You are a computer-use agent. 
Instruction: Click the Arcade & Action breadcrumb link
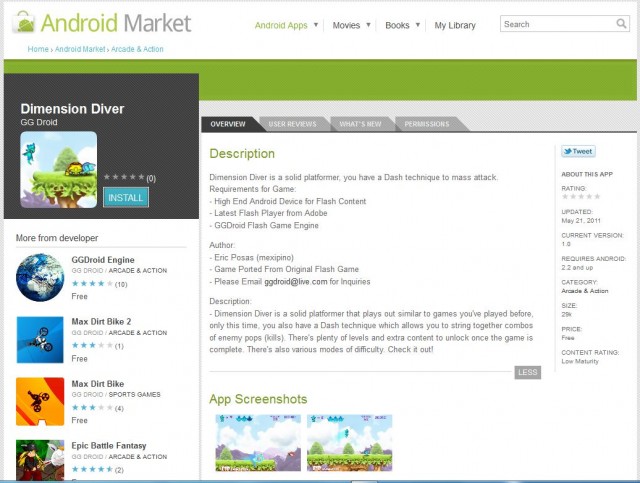click(137, 49)
